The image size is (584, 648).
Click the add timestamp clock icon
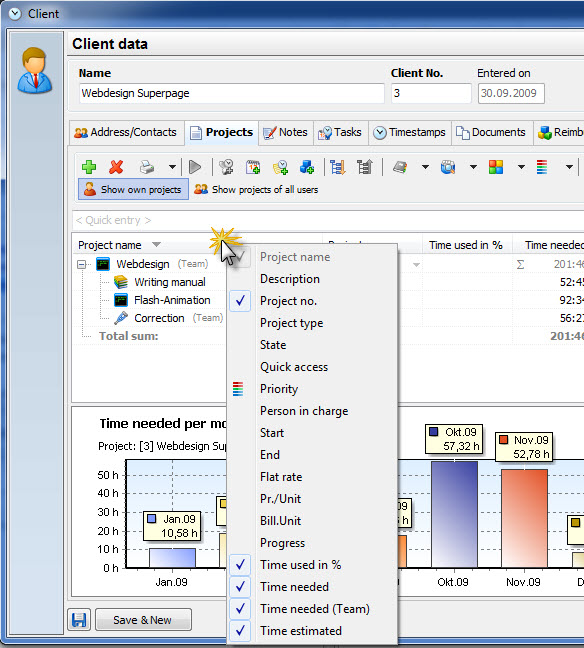280,167
